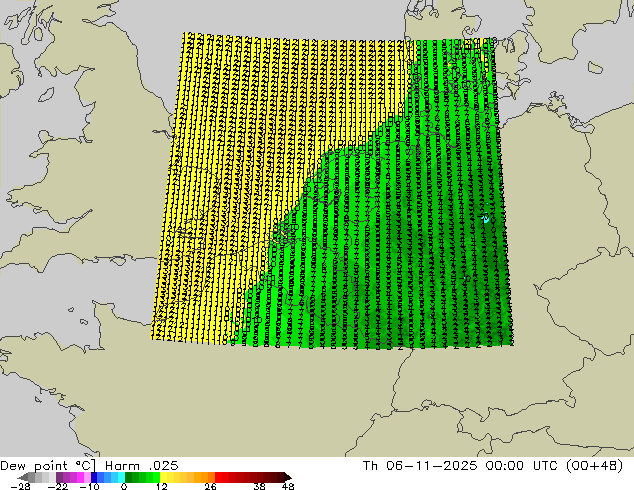Select the dark maroon right arrow end of legend
Viewport: 634px width, 490px height.
(x=288, y=477)
